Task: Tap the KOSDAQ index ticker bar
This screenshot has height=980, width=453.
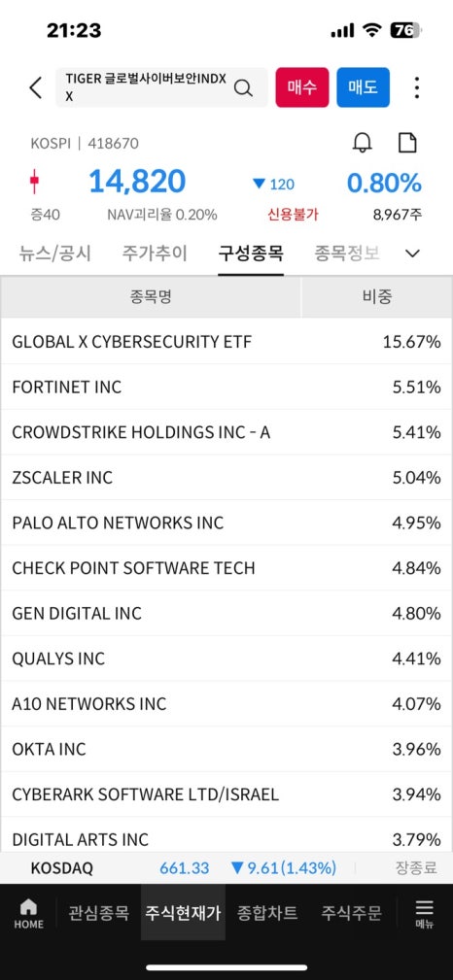Action: click(x=226, y=868)
